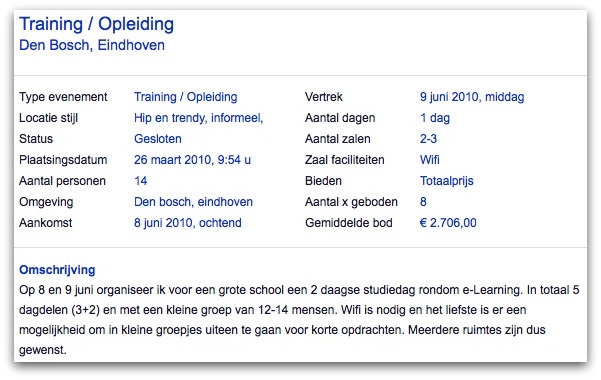Image resolution: width=601 pixels, height=380 pixels.
Task: Open the Training / Opleiding title heading
Action: (97, 24)
